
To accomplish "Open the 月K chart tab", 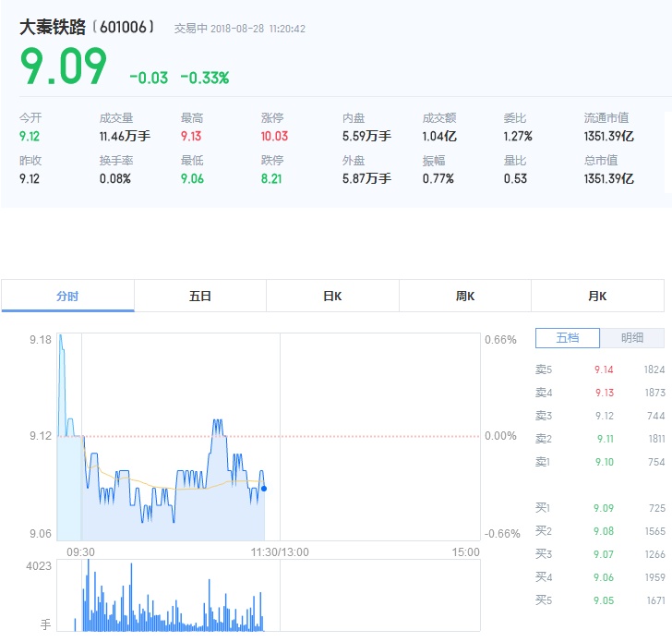I will click(597, 296).
